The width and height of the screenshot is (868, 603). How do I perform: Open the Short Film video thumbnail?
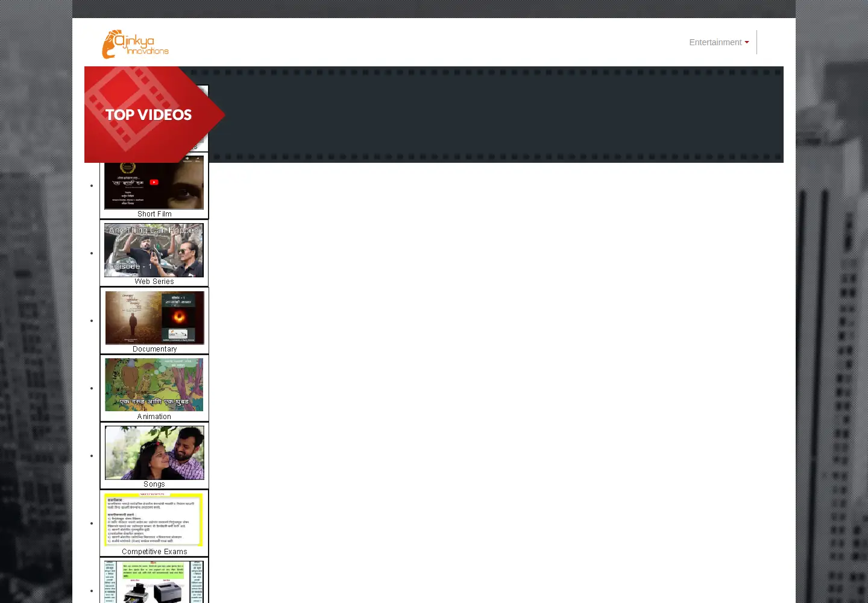point(154,186)
